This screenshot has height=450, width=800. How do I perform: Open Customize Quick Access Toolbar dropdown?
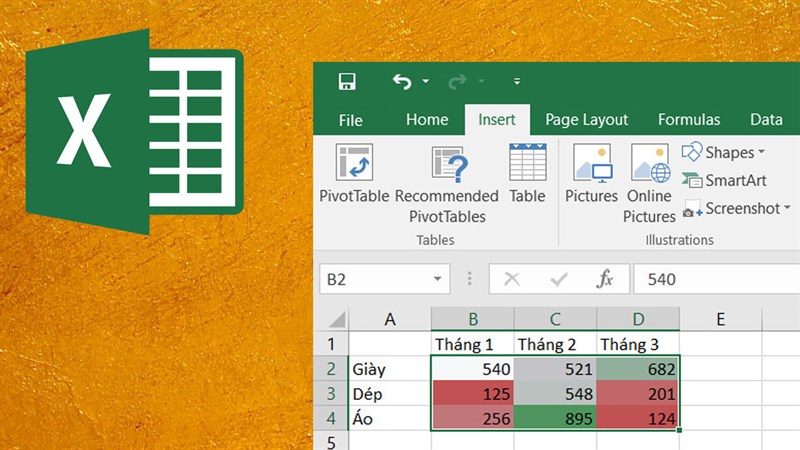click(517, 81)
